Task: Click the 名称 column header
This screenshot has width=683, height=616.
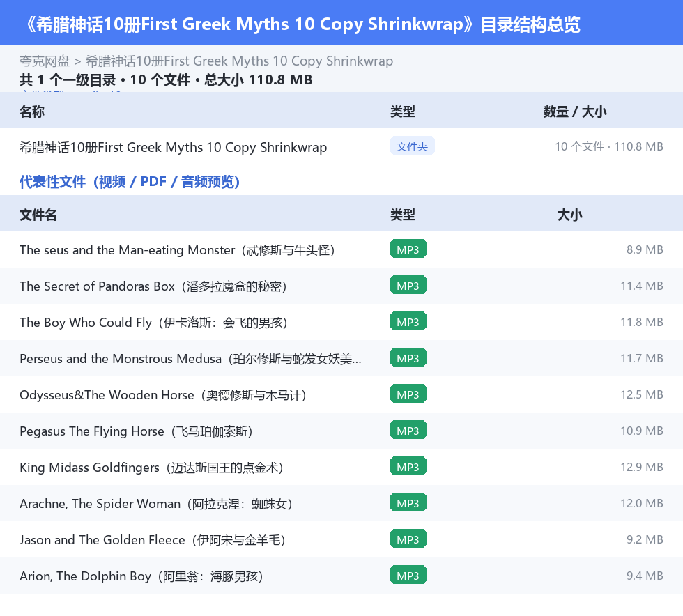Action: coord(32,111)
